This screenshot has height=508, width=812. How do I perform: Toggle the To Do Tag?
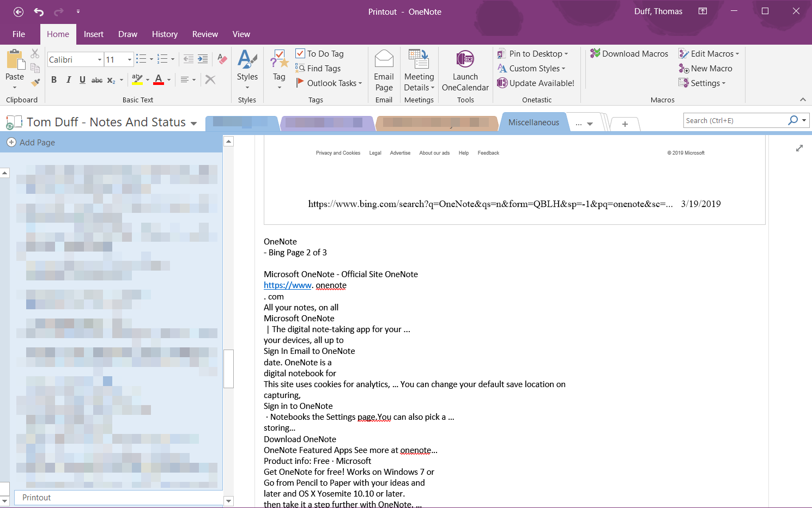click(320, 53)
